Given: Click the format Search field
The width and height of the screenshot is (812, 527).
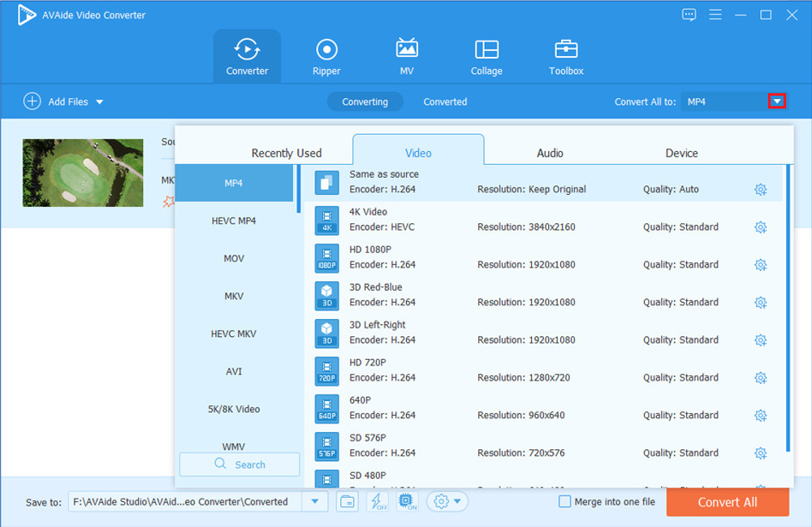Looking at the screenshot, I should click(x=240, y=464).
